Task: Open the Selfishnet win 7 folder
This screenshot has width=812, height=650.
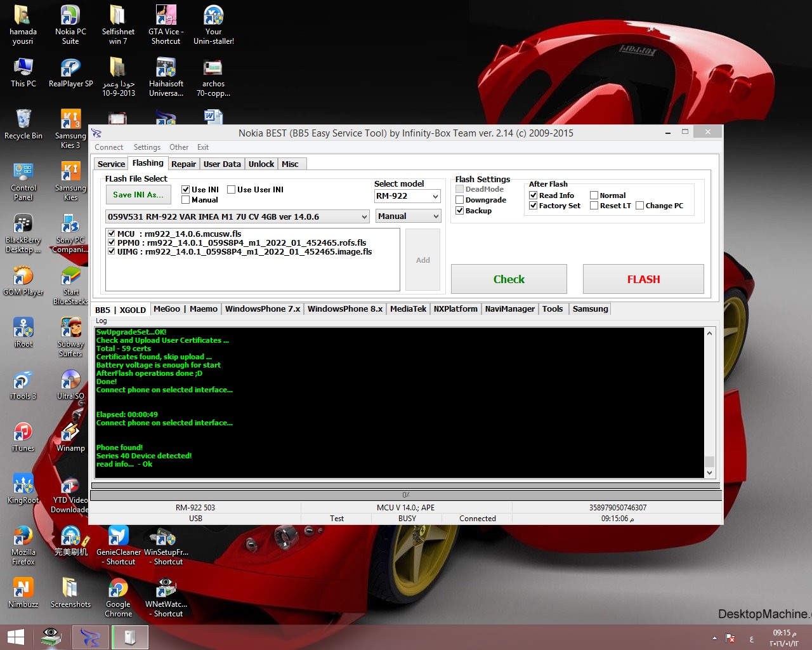Action: (x=118, y=25)
